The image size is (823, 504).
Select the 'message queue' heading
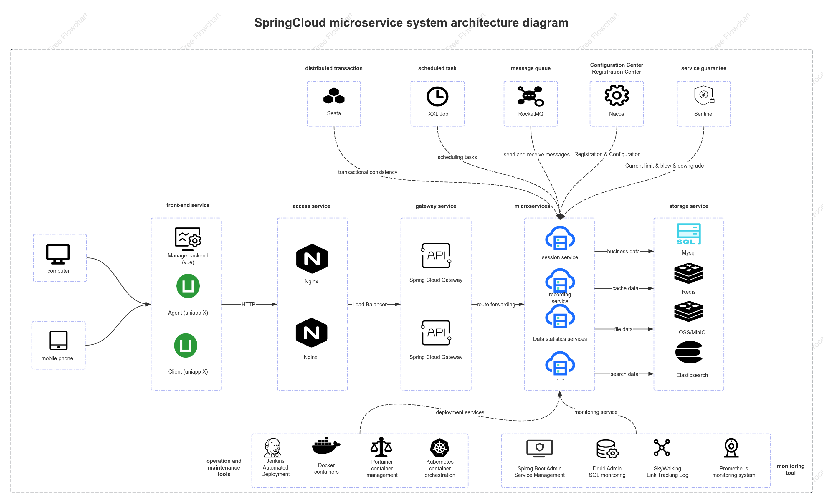(531, 68)
